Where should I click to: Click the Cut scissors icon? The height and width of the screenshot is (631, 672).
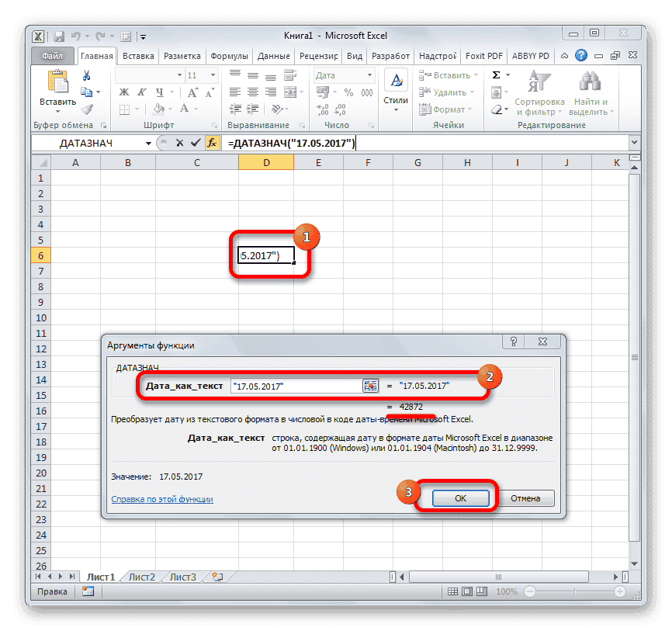pos(86,75)
